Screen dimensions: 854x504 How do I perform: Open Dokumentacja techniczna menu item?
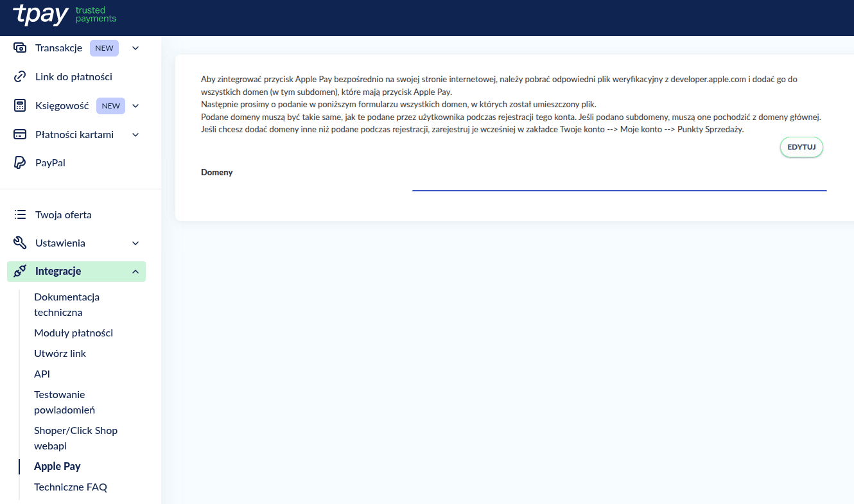[67, 305]
